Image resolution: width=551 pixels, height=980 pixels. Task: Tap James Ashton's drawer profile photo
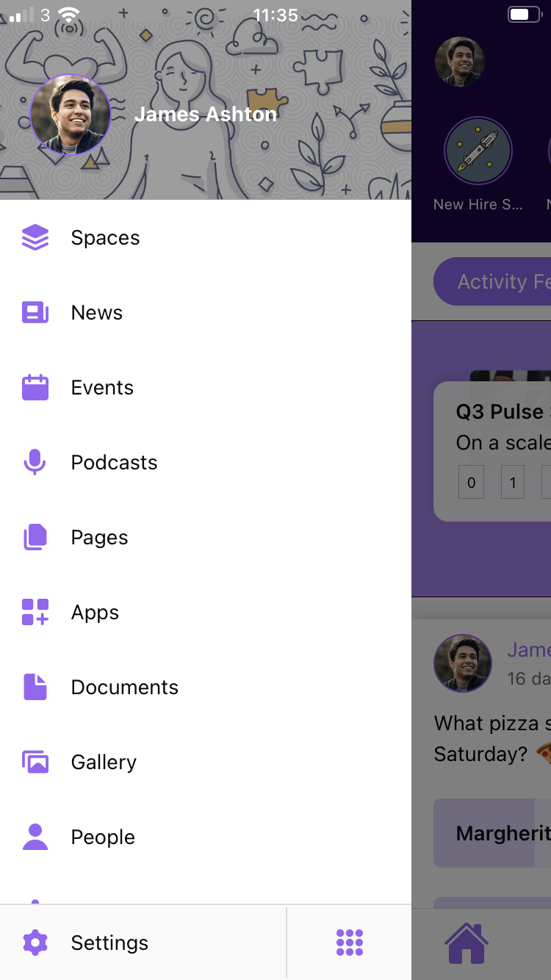coord(71,115)
